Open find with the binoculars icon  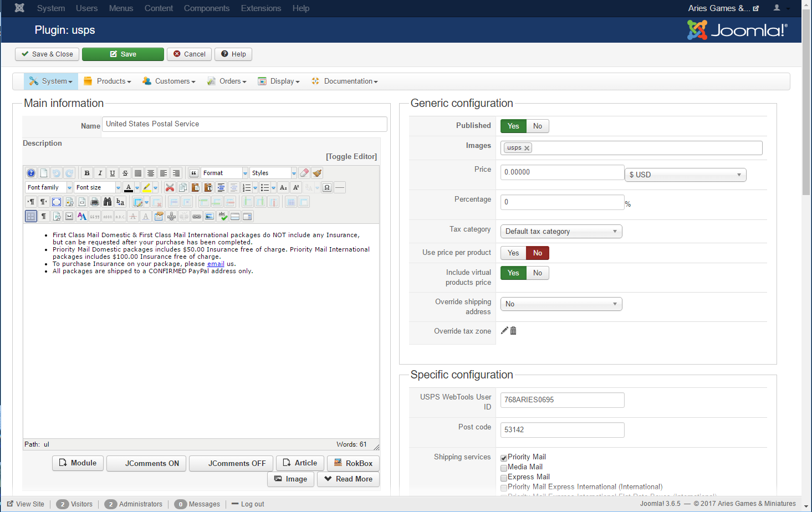[108, 202]
